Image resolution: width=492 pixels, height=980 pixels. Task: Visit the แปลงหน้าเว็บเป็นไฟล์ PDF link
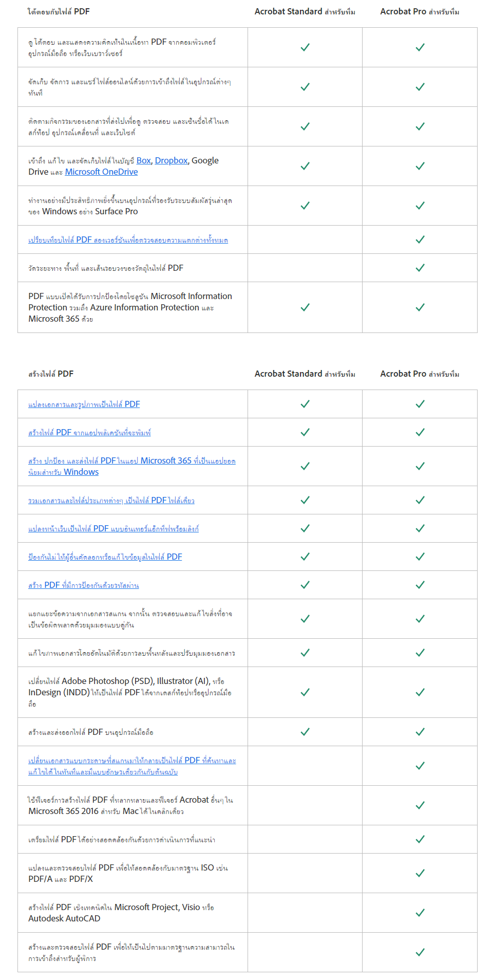[113, 528]
